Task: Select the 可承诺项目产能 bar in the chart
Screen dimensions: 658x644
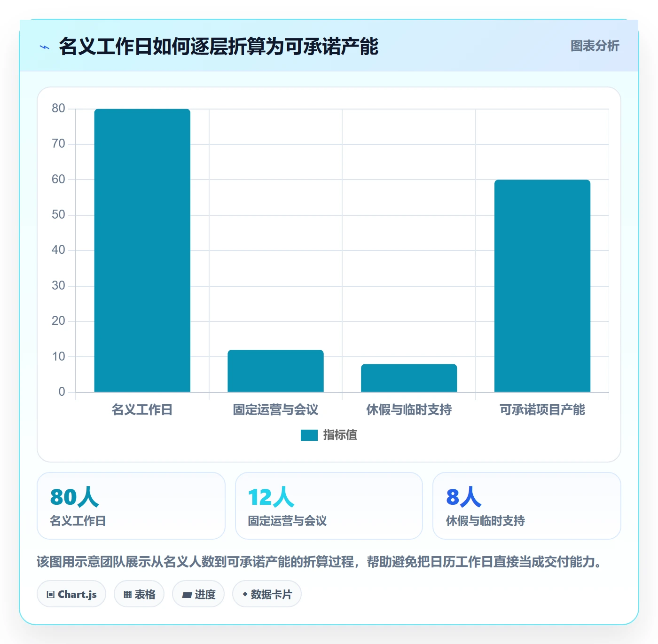Action: [x=542, y=286]
